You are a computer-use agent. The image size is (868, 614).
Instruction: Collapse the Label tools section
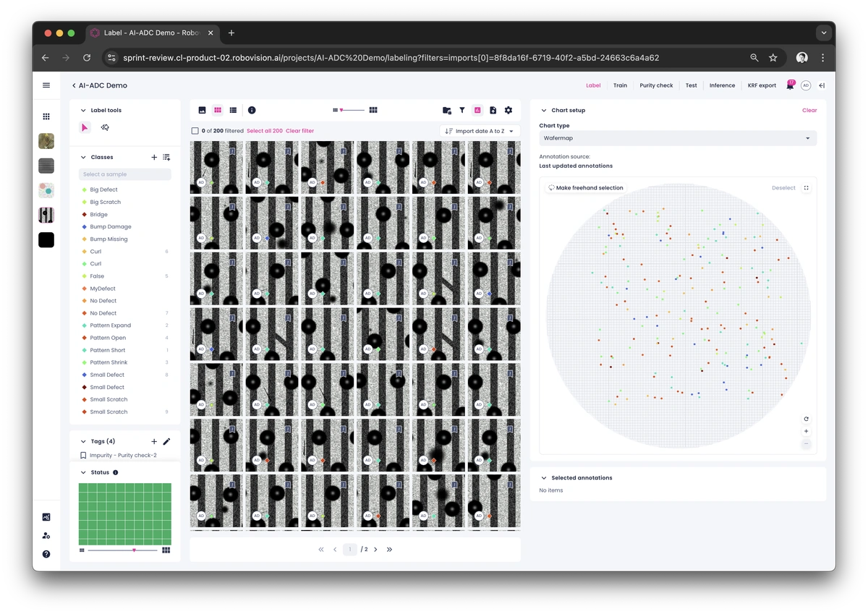(83, 111)
